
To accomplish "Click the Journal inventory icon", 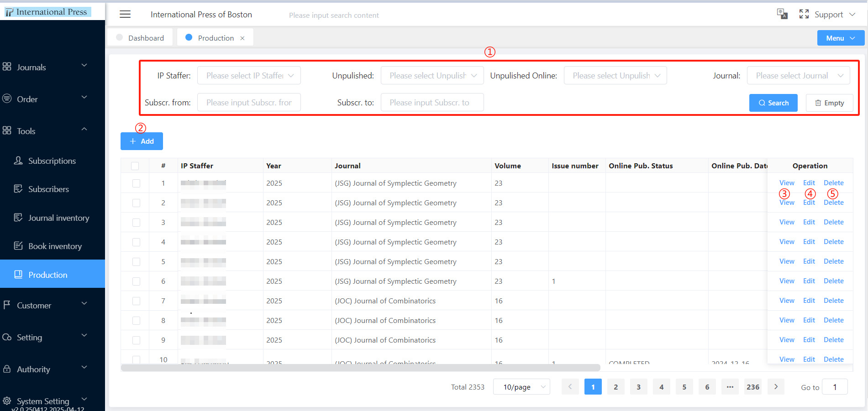I will click(18, 218).
